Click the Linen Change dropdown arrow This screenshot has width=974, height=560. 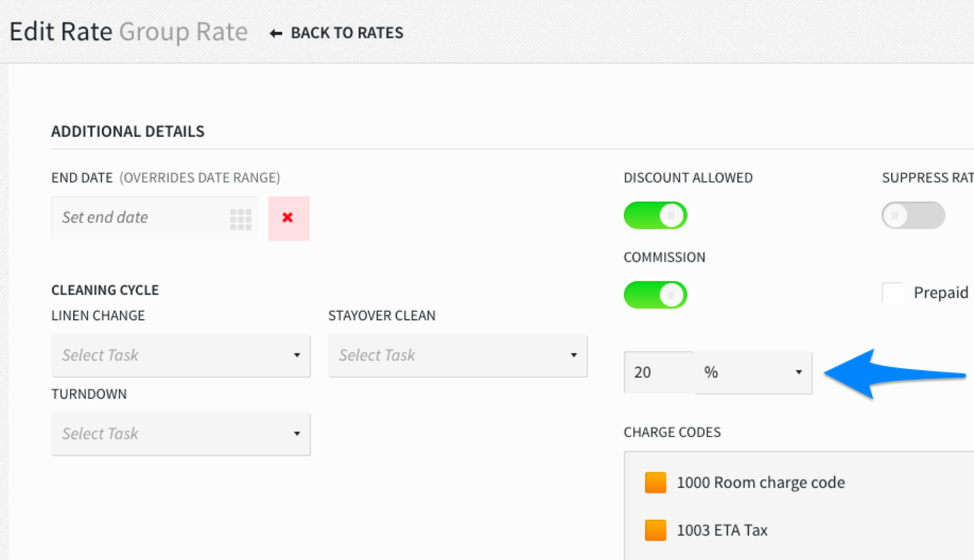click(297, 355)
